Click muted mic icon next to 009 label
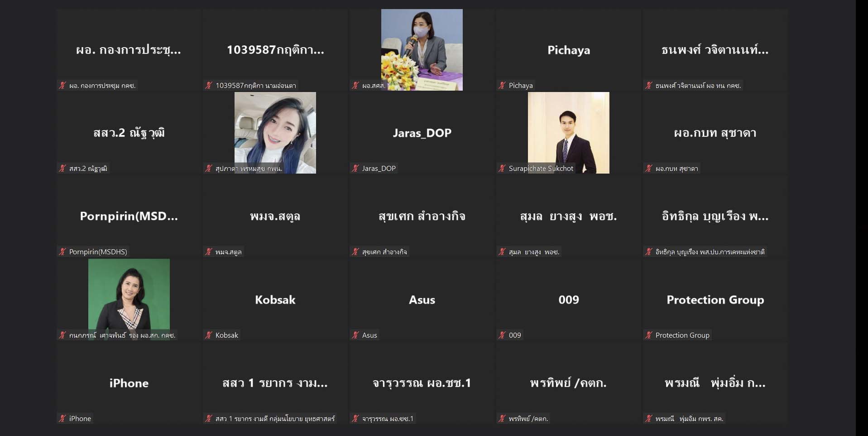The height and width of the screenshot is (436, 868). 502,335
